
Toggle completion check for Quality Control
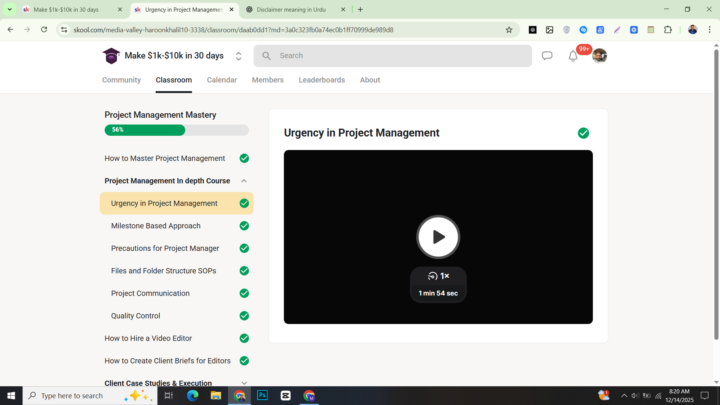pyautogui.click(x=244, y=316)
